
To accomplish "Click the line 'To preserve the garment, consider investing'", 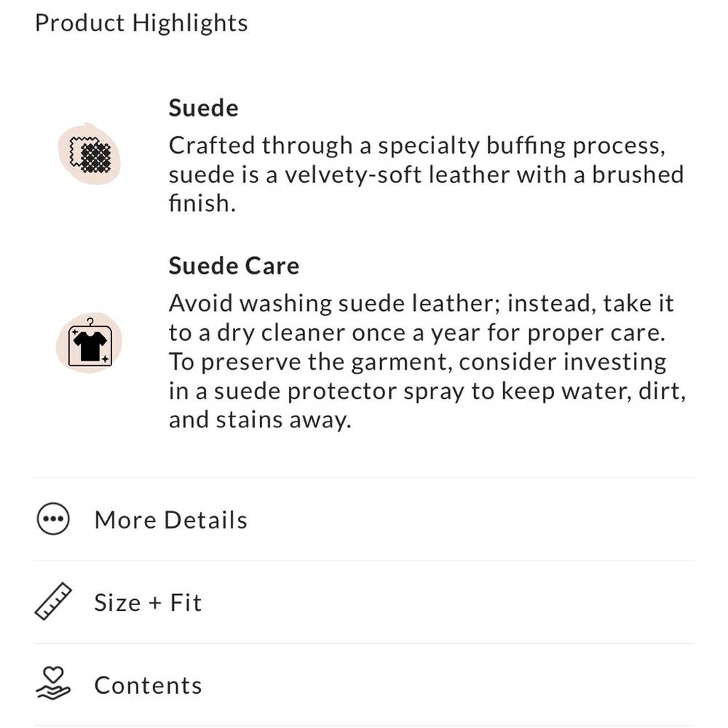I will [417, 362].
